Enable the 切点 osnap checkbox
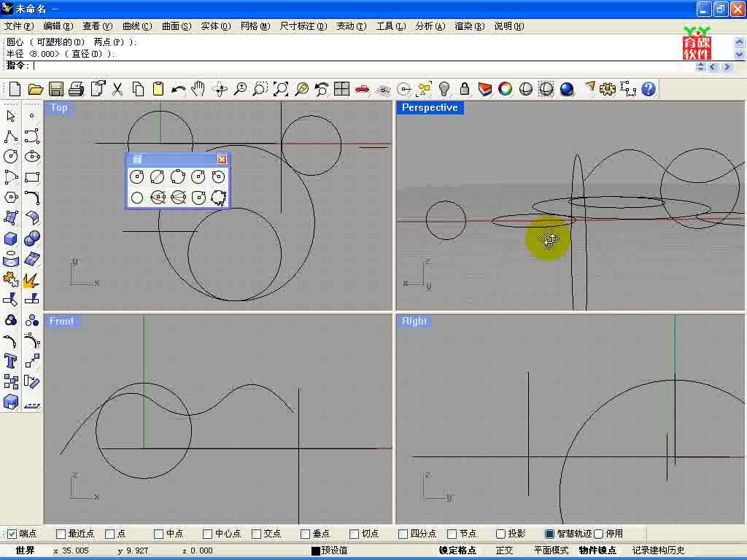 (354, 534)
